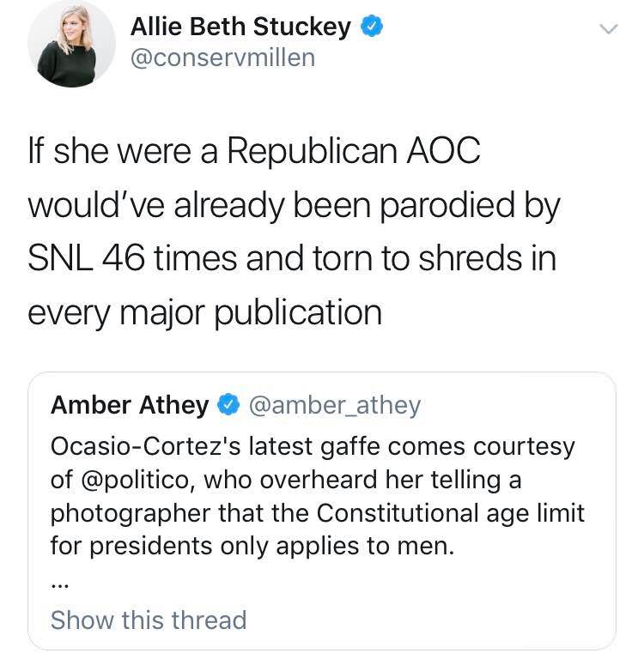Viewport: 644px width, 659px height.
Task: Open the Allie Beth Stuckey display name
Action: point(240,27)
